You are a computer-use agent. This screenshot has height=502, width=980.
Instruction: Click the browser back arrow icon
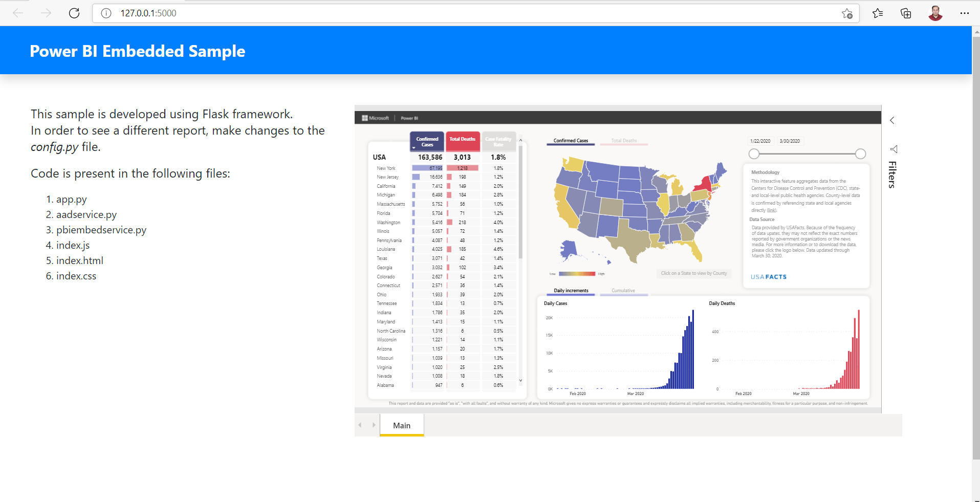[x=17, y=13]
